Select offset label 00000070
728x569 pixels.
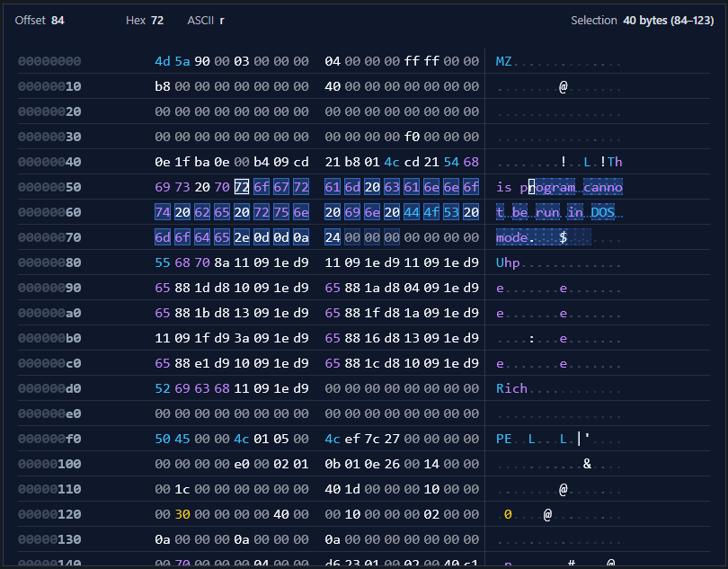click(49, 237)
